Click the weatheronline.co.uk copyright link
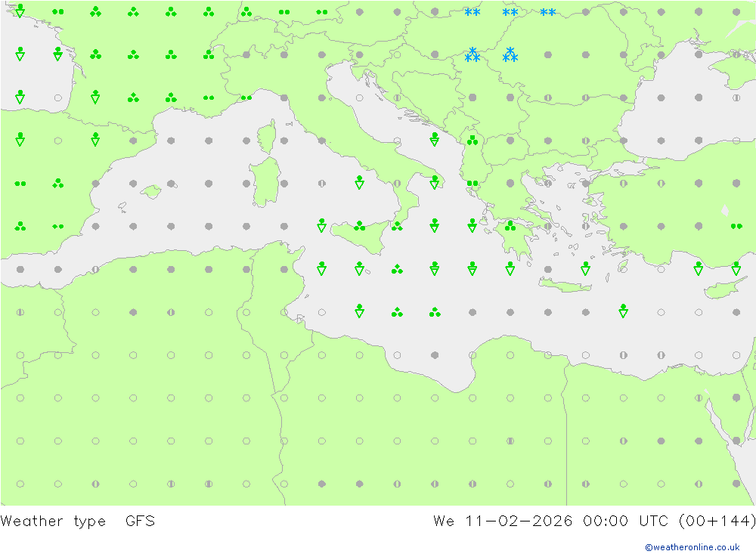The height and width of the screenshot is (554, 756). (x=692, y=547)
